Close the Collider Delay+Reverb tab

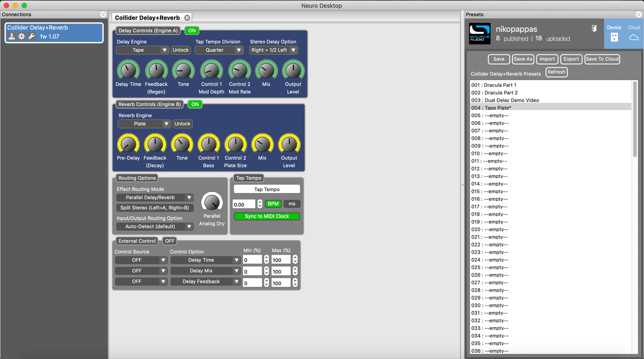click(187, 18)
